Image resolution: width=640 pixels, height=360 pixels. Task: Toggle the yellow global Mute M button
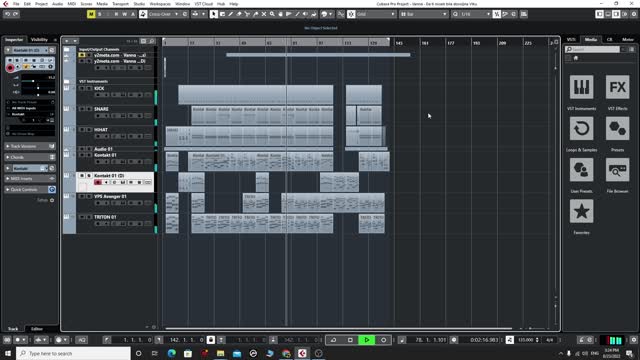point(91,14)
